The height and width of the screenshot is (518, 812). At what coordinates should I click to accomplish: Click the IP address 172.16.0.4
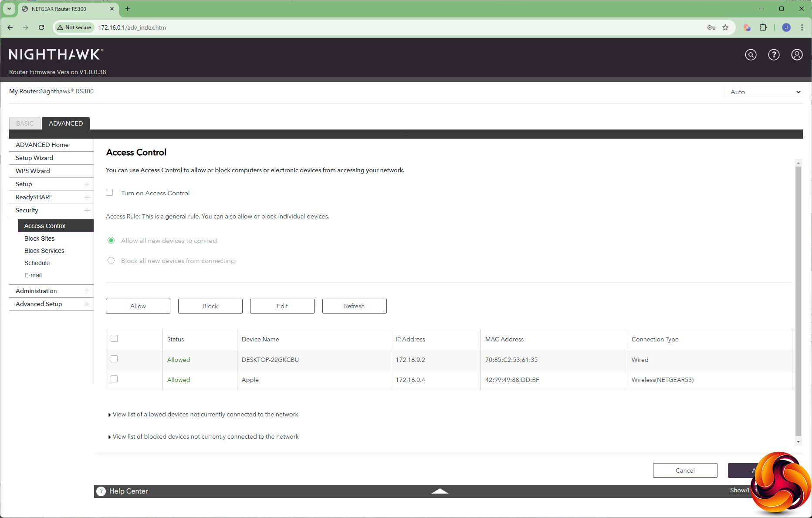410,380
